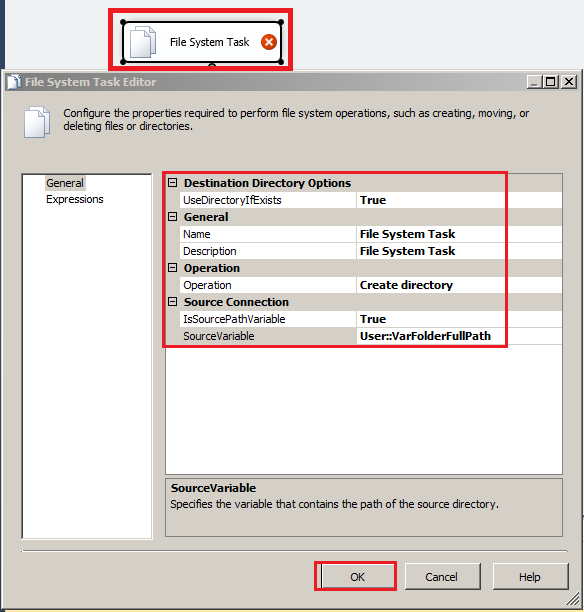This screenshot has height=612, width=584.
Task: Click the Description property label
Action: (x=210, y=251)
